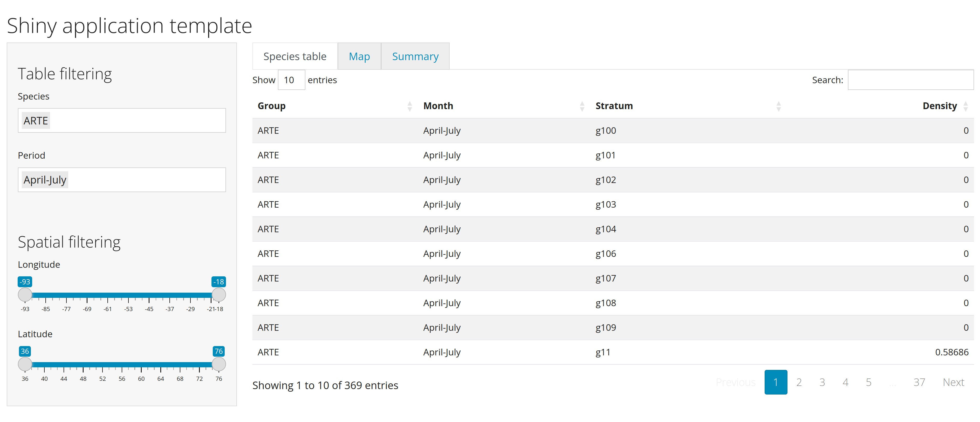980x422 pixels.
Task: Click the Latitude slider right handle
Action: pyautogui.click(x=219, y=364)
